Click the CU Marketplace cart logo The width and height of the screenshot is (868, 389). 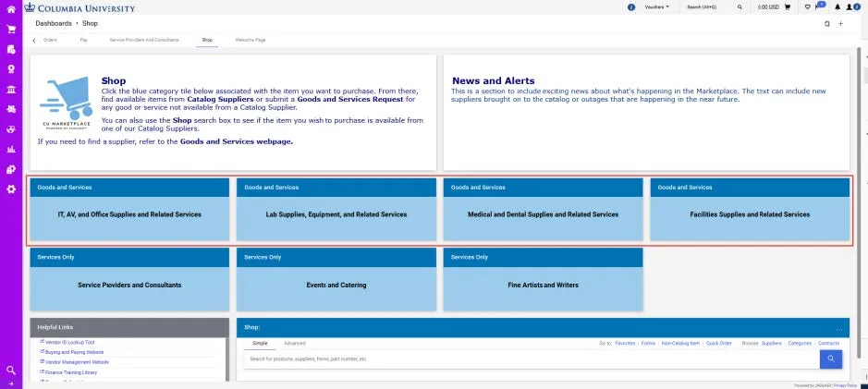click(66, 103)
